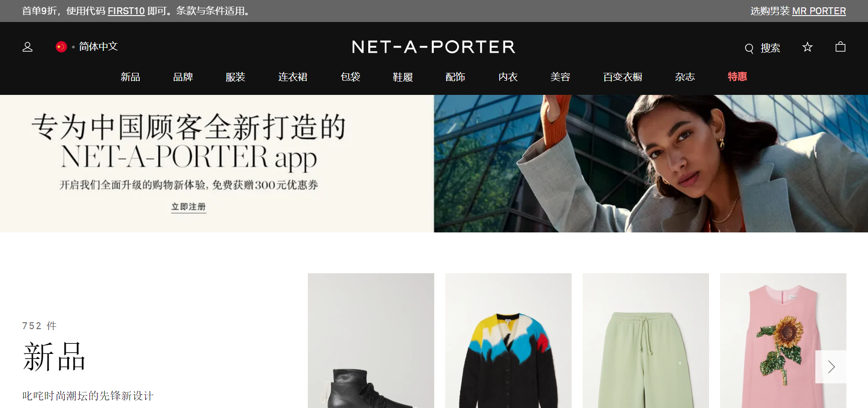
Task: Open the colorful cardigan product thumbnail
Action: point(508,341)
